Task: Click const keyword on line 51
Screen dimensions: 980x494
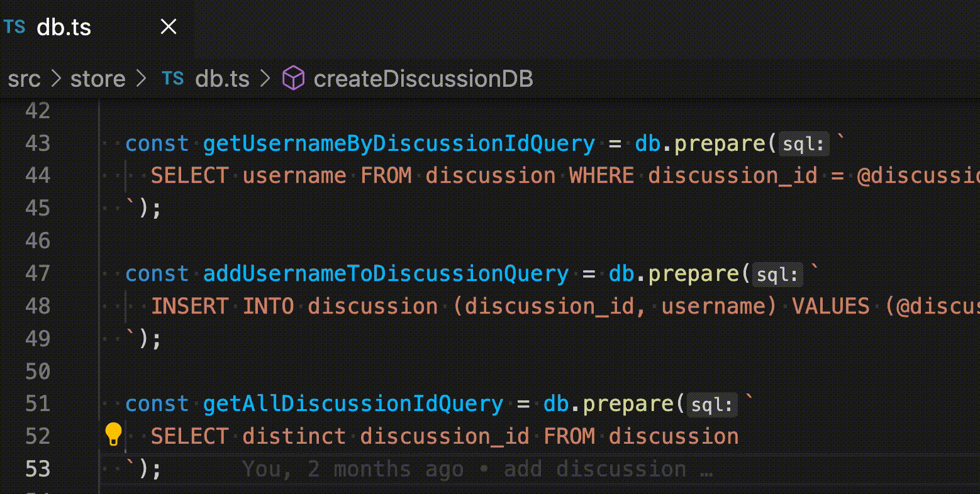Action: click(x=157, y=404)
